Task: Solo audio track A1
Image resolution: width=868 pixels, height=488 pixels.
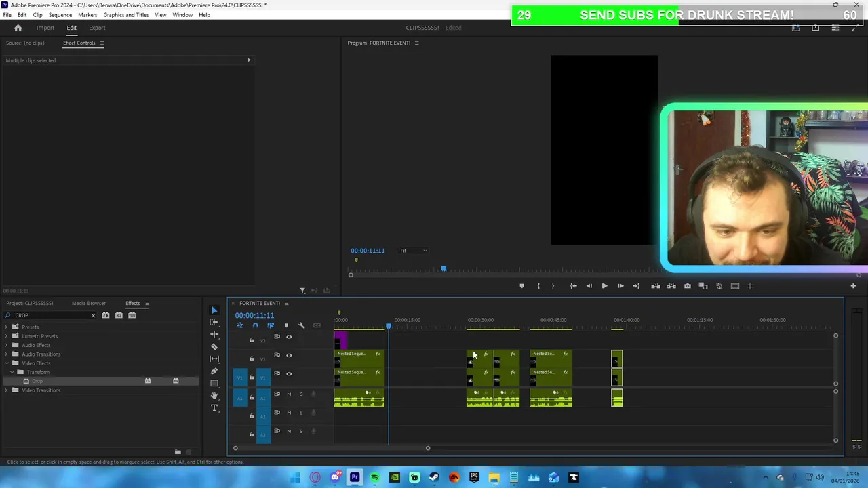Action: point(301,394)
